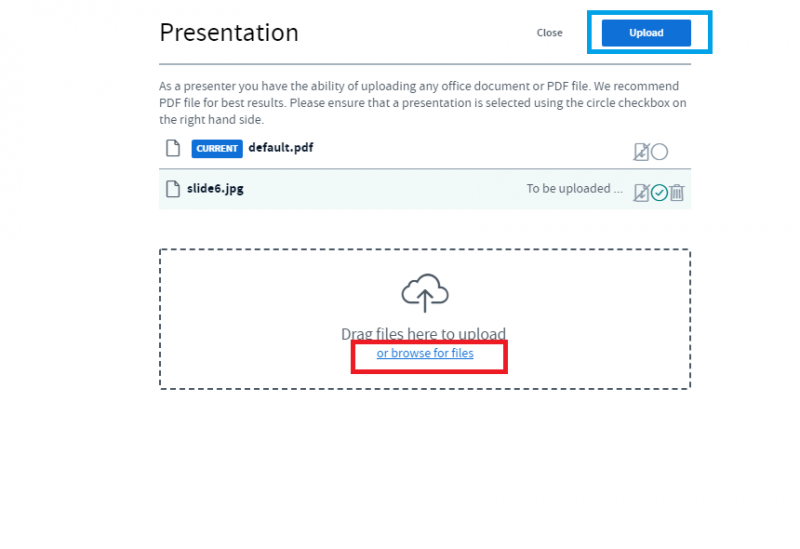Toggle download permission for default.pdf
800x549 pixels.
coord(641,152)
